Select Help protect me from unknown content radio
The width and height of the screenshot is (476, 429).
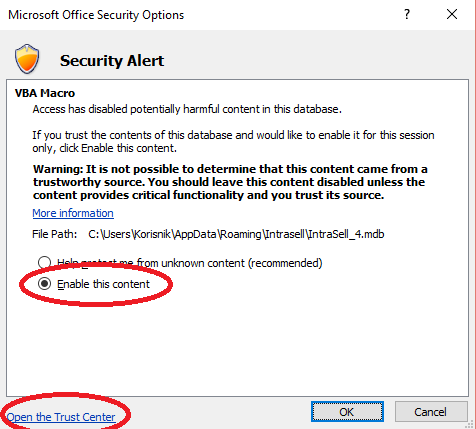point(44,263)
